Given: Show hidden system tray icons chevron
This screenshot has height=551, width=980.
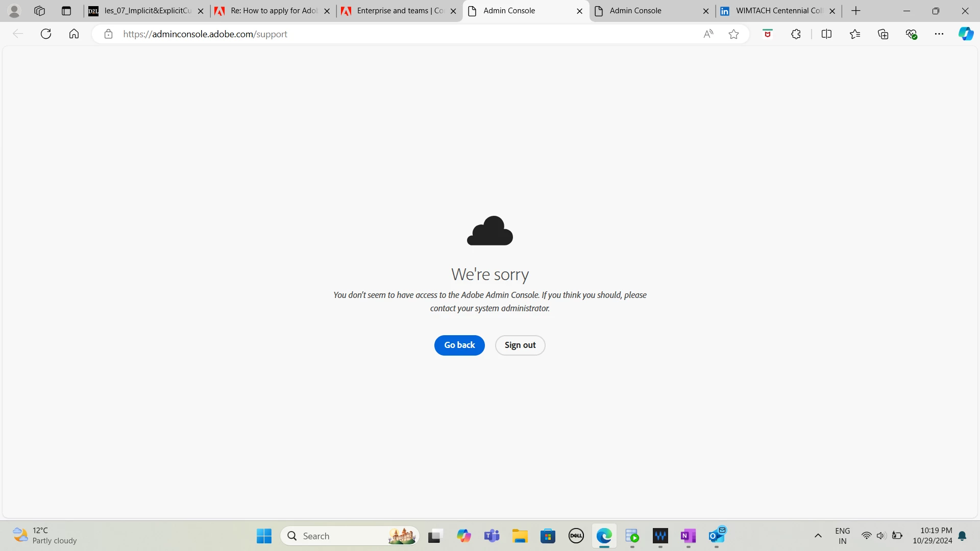Looking at the screenshot, I should click(x=818, y=536).
